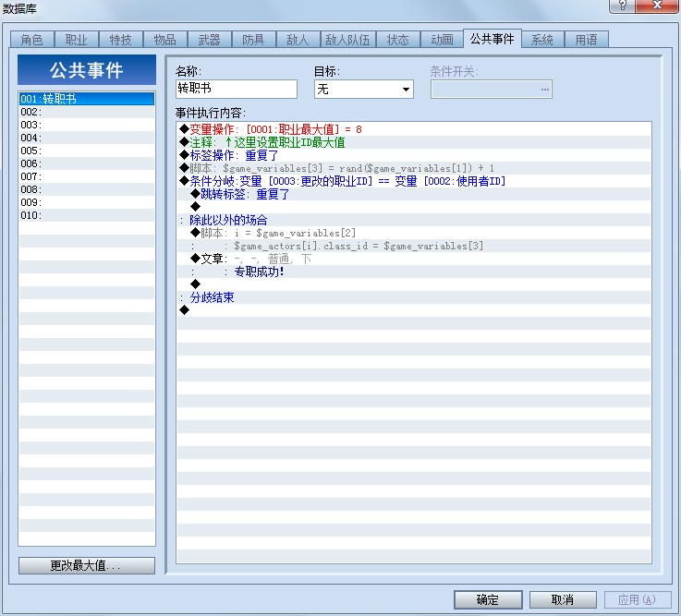
Task: Click the help question mark button
Action: pos(622,6)
